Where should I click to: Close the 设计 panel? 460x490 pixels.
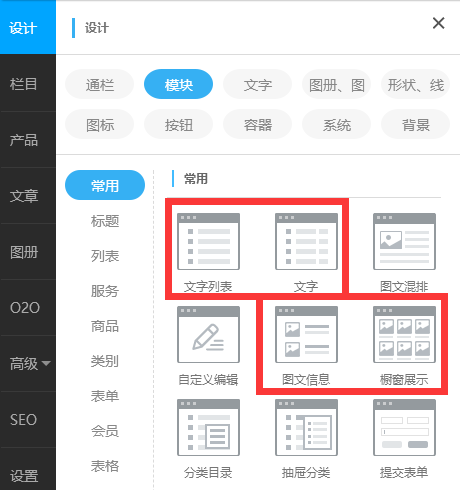tap(438, 23)
